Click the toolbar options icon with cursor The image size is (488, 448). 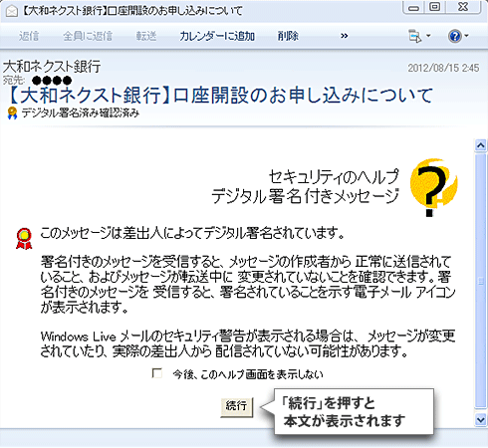tap(415, 36)
